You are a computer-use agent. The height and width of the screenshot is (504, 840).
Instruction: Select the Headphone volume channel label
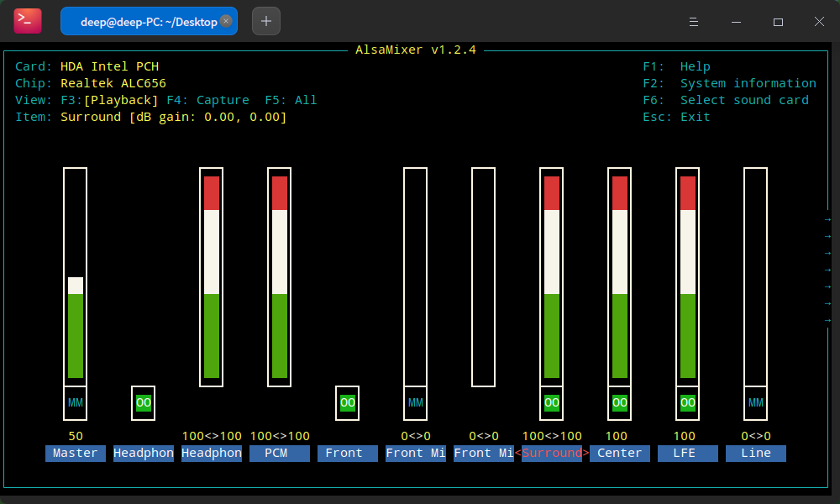[212, 454]
